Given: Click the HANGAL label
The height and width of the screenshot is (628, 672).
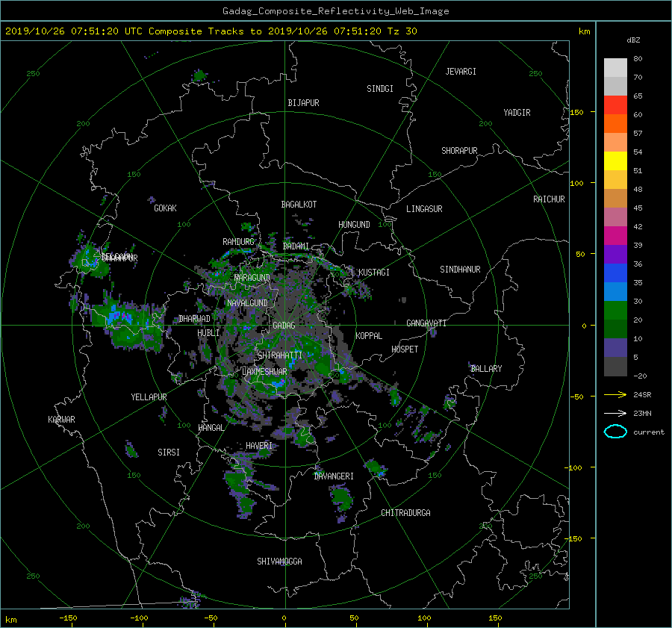Looking at the screenshot, I should point(211,428).
